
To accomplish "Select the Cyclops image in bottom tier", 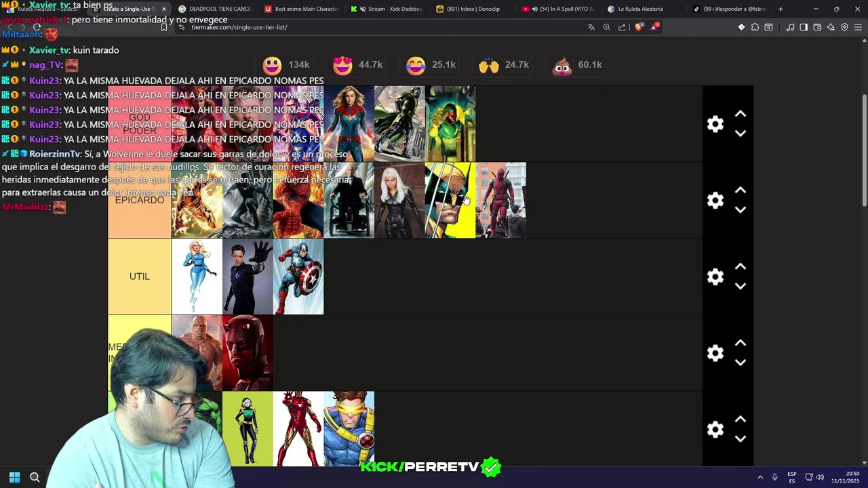I will (x=349, y=429).
